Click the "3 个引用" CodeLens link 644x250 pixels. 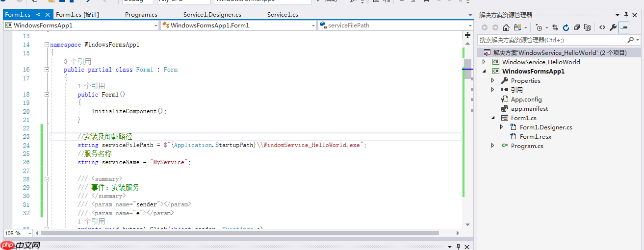click(77, 61)
